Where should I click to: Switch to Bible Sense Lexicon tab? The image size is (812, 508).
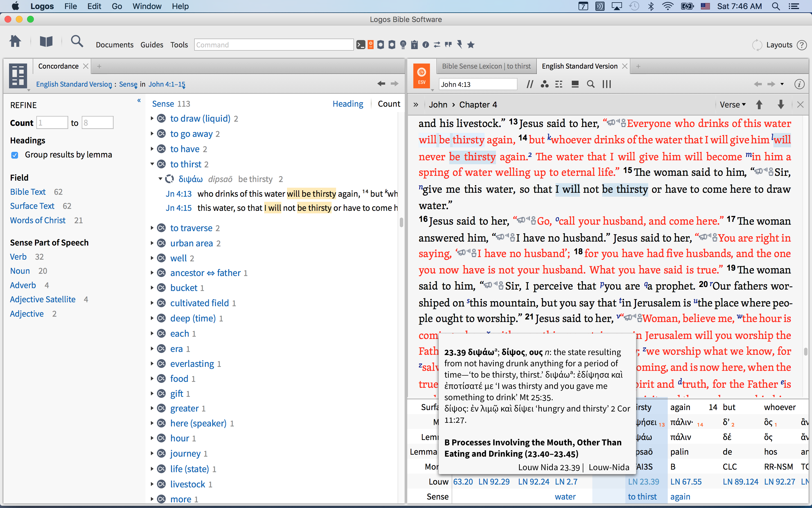point(486,66)
